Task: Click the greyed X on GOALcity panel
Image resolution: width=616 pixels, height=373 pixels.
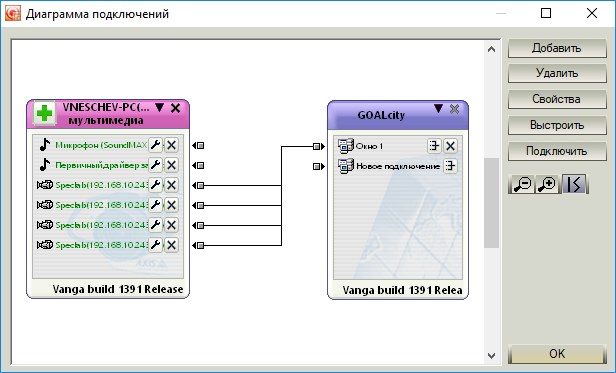Action: click(x=455, y=109)
